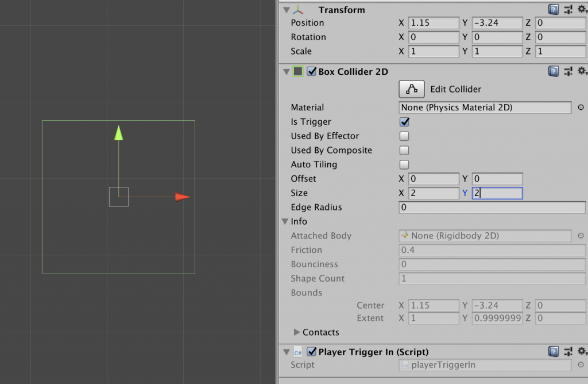Open Box Collider 2D gear menu
Image resolution: width=588 pixels, height=384 pixels.
(x=582, y=71)
